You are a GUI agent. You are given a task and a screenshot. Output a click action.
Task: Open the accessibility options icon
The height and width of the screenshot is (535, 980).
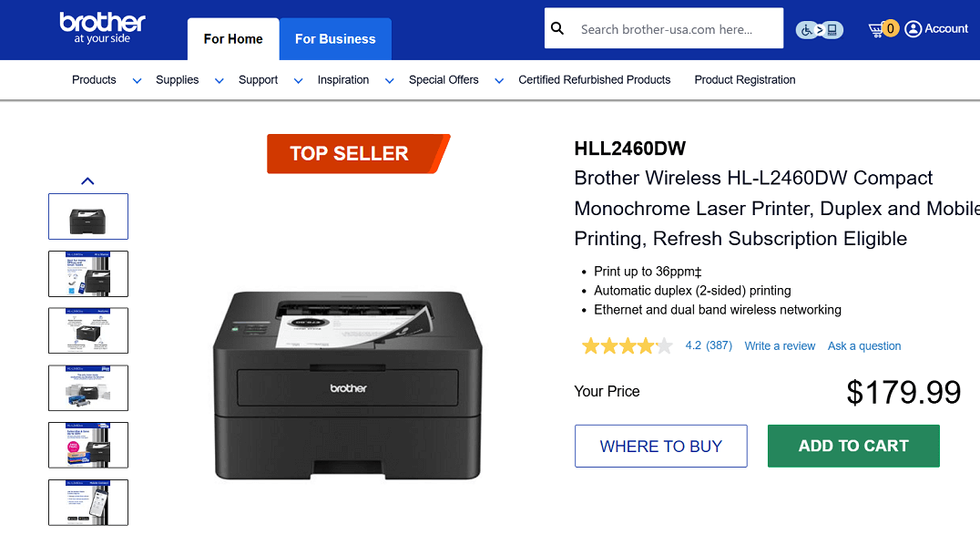coord(819,29)
